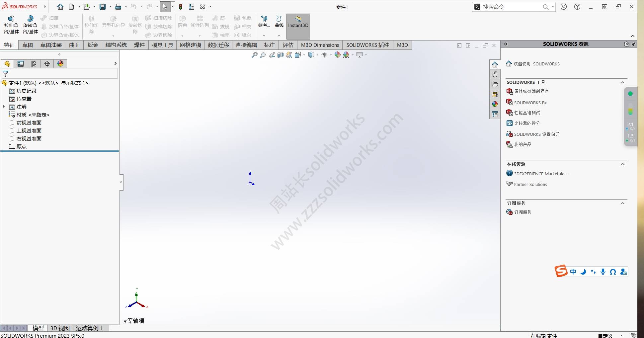Image resolution: width=644 pixels, height=338 pixels.
Task: Click the Zoom to Fit magnifier icon
Action: pos(255,55)
